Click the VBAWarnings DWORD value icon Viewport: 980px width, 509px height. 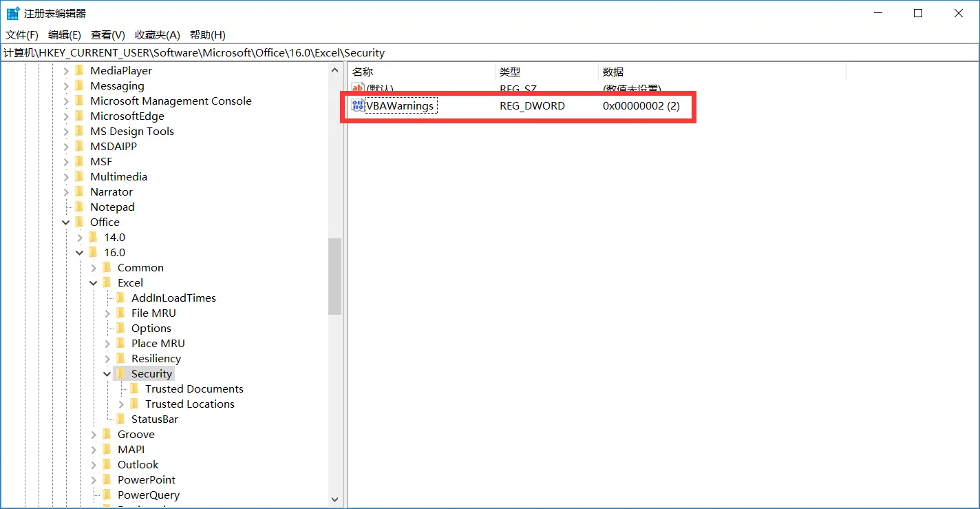tap(357, 105)
